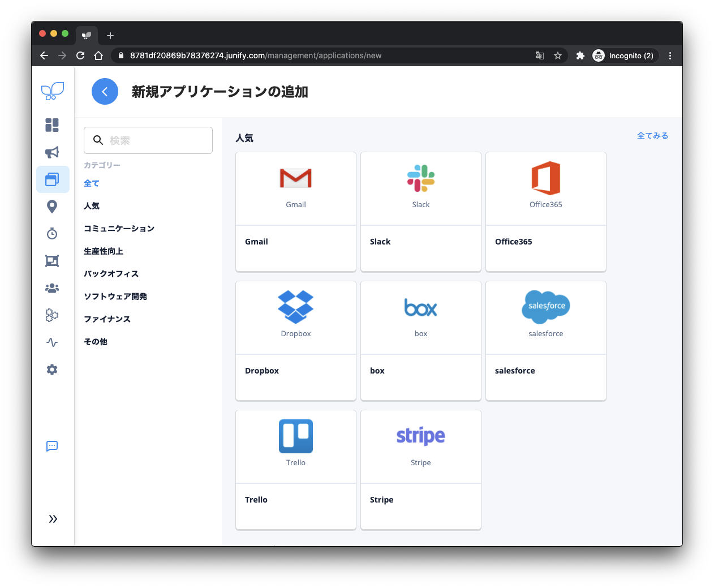Screen dimensions: 714x588
Task: Choose the salesforce application card
Action: pyautogui.click(x=546, y=341)
